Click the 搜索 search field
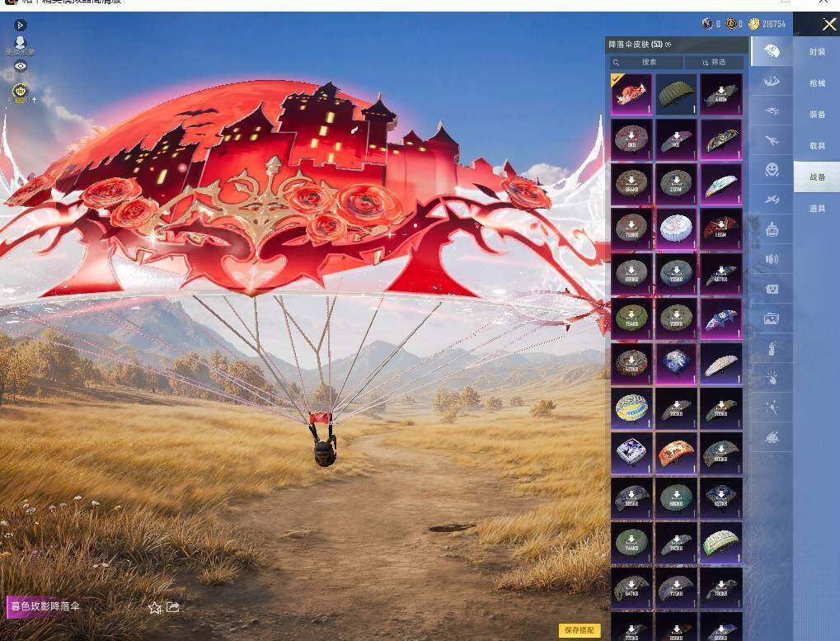 coord(646,62)
